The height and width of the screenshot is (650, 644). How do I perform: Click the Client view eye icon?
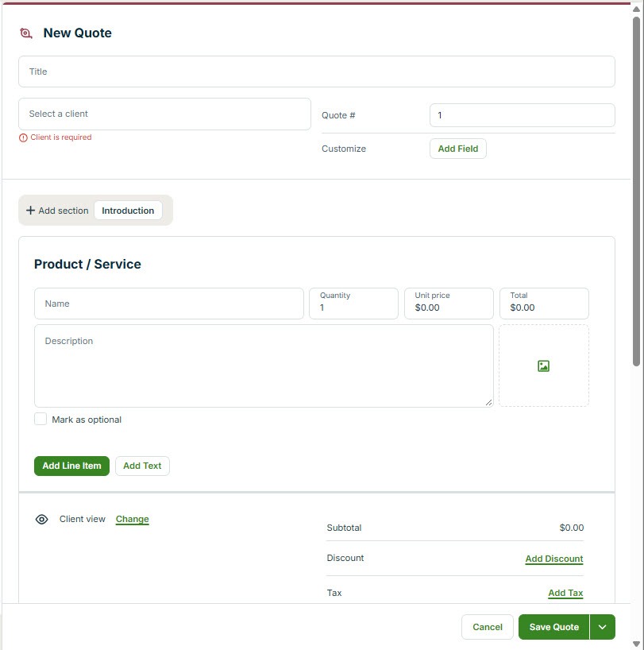click(x=42, y=520)
